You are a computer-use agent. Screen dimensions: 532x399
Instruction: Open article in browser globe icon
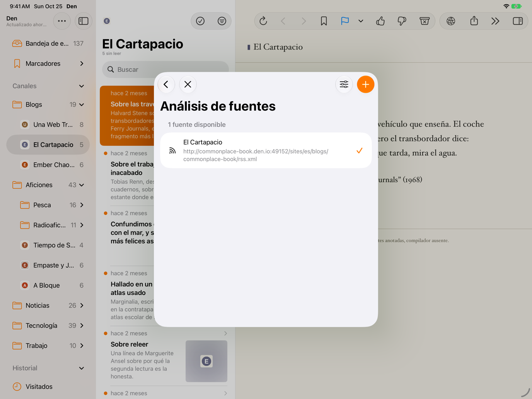pos(451,21)
